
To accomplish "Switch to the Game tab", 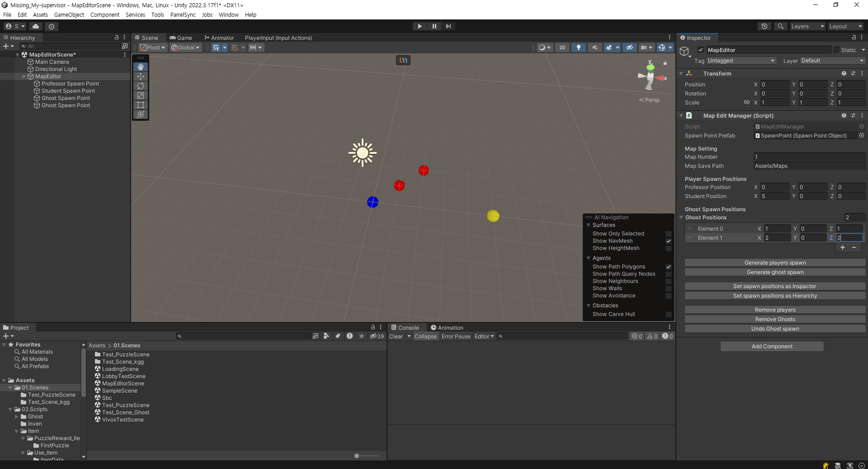I will click(181, 38).
